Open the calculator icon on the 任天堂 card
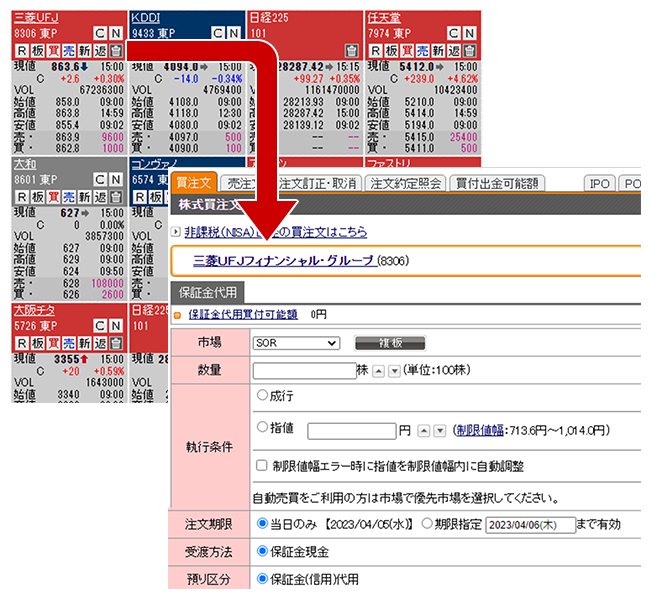 pyautogui.click(x=470, y=51)
